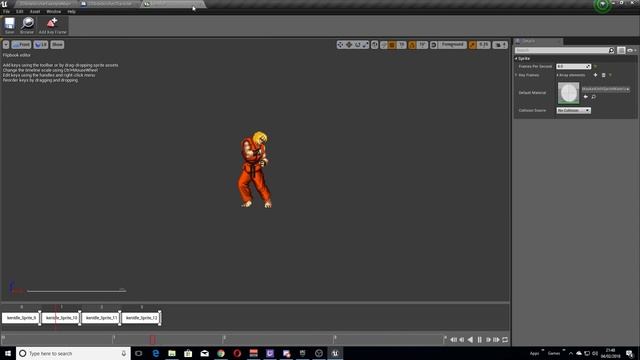Step forward to next frame
Viewport: 640px width, 360px height.
(x=488, y=340)
